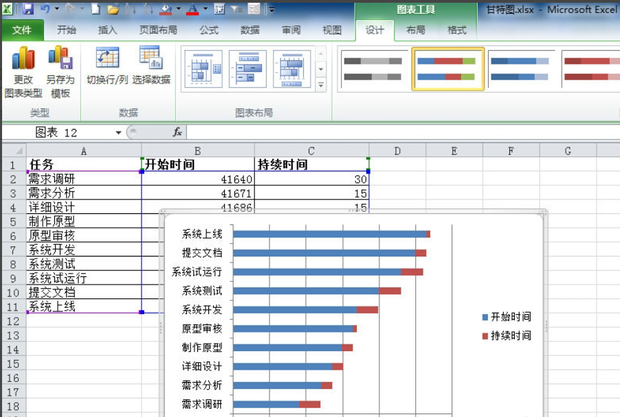Click column D header
620x417 pixels.
point(397,150)
